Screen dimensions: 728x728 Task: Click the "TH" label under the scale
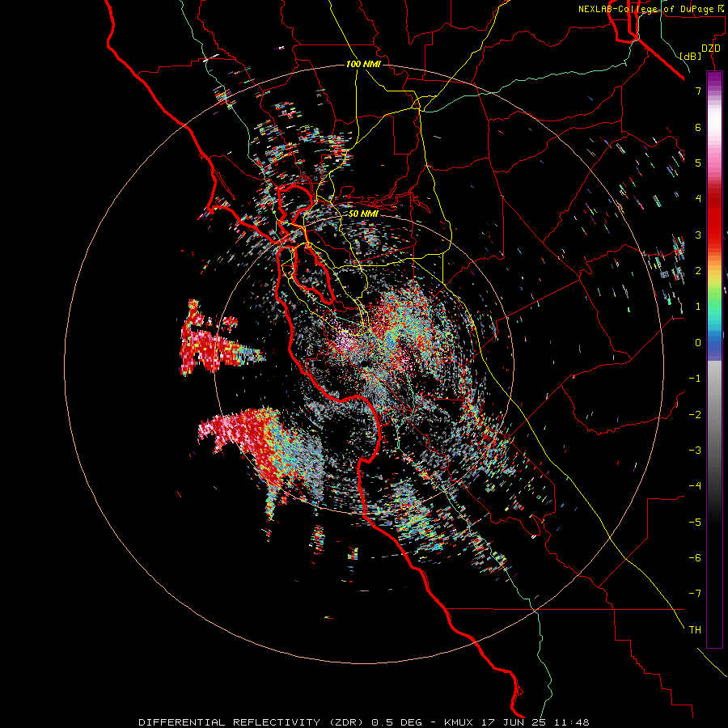tap(695, 630)
